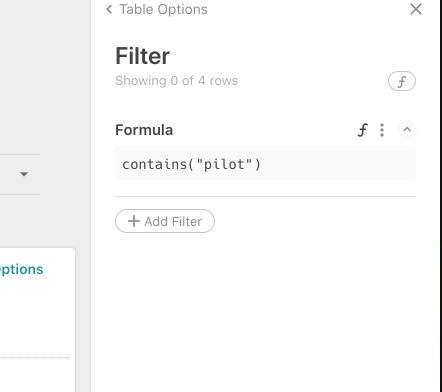Screen dimensions: 442x392
Task: Click the closing parenthesis of the formula
Action: tap(257, 164)
